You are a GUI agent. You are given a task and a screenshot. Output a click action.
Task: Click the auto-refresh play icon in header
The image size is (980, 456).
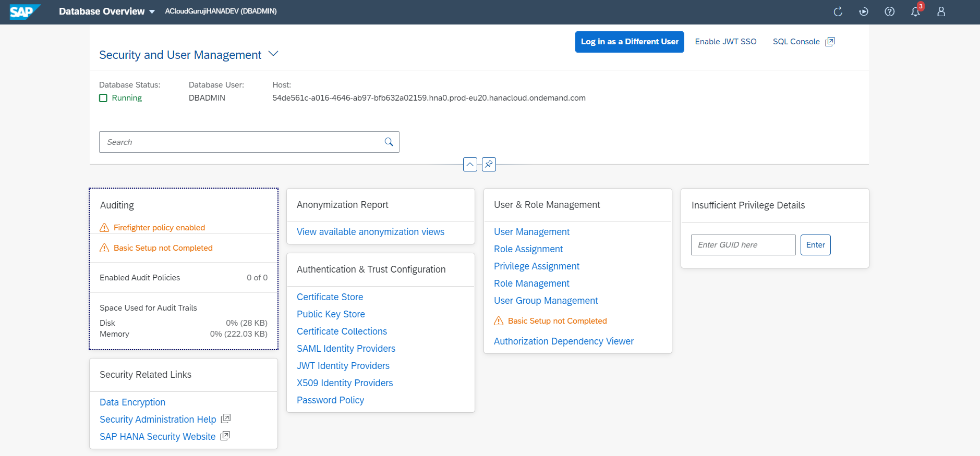tap(864, 11)
